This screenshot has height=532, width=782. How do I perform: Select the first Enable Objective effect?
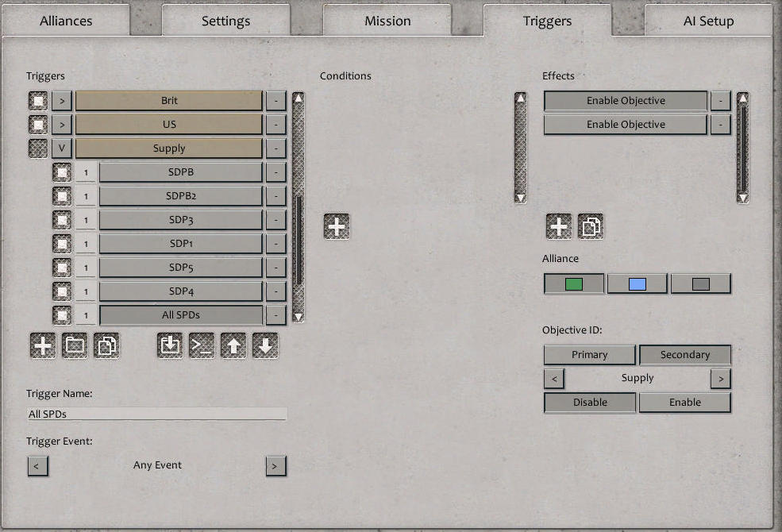click(626, 101)
